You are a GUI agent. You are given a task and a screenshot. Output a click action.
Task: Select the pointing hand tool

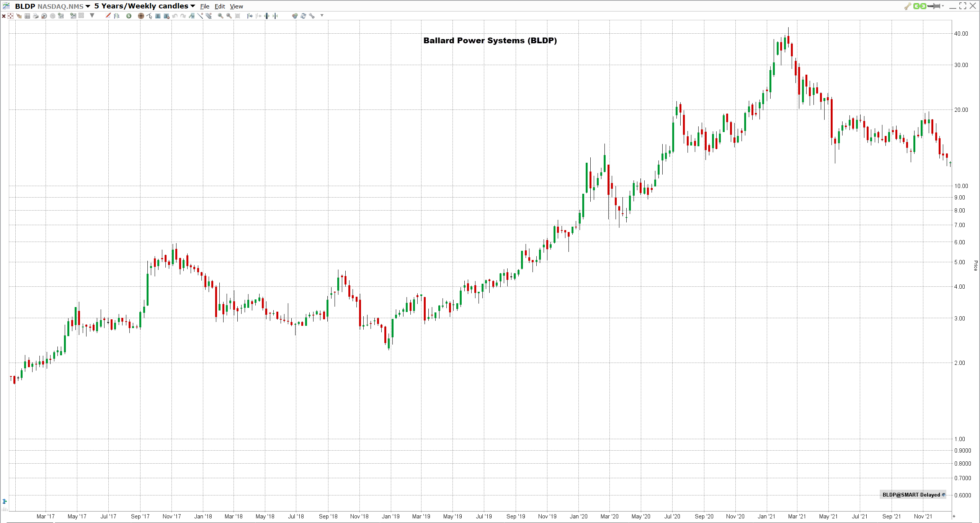click(19, 16)
